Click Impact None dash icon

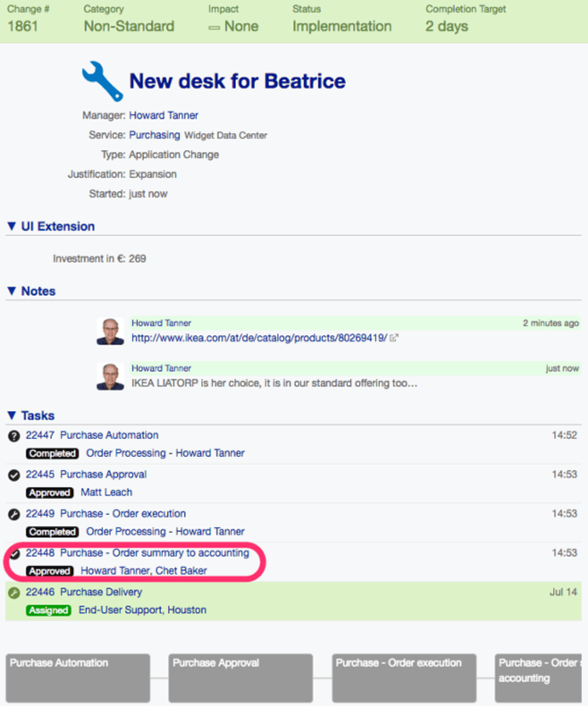click(214, 27)
